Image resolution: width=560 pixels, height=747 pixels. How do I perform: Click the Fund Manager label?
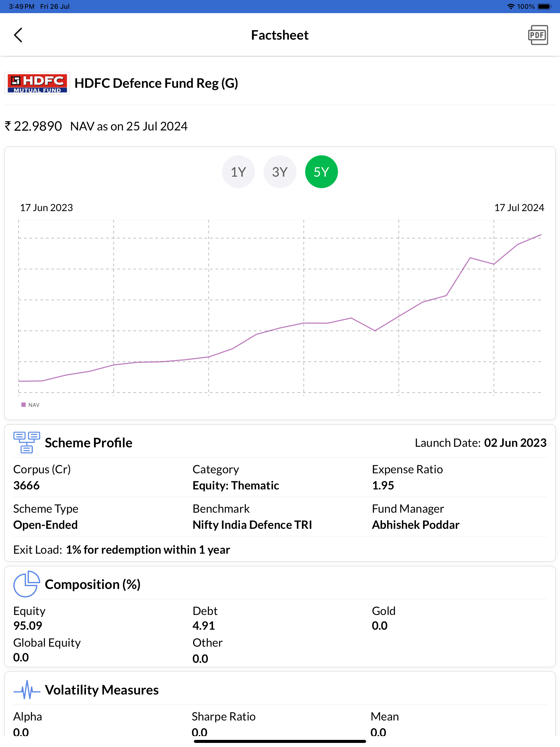pyautogui.click(x=408, y=509)
